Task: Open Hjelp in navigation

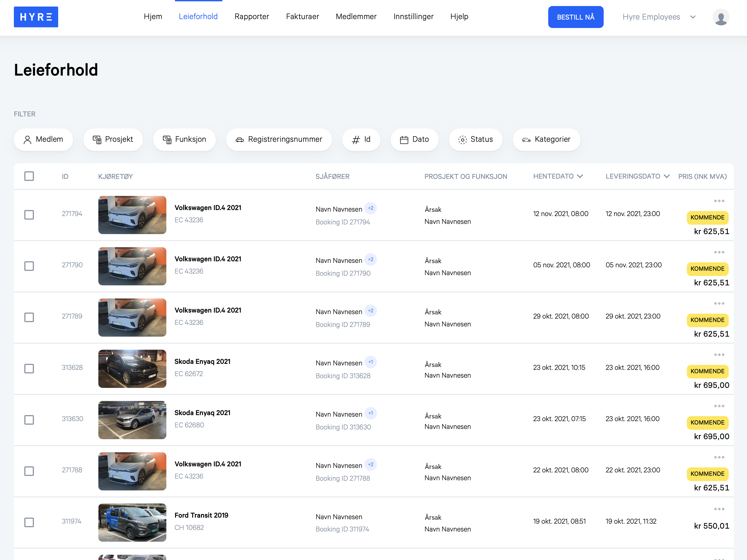Action: [x=459, y=16]
